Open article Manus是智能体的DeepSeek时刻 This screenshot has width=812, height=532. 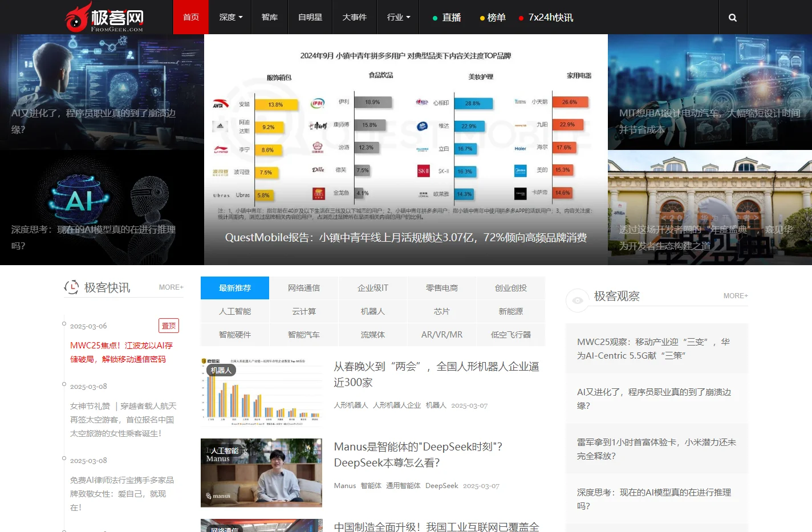pos(418,454)
